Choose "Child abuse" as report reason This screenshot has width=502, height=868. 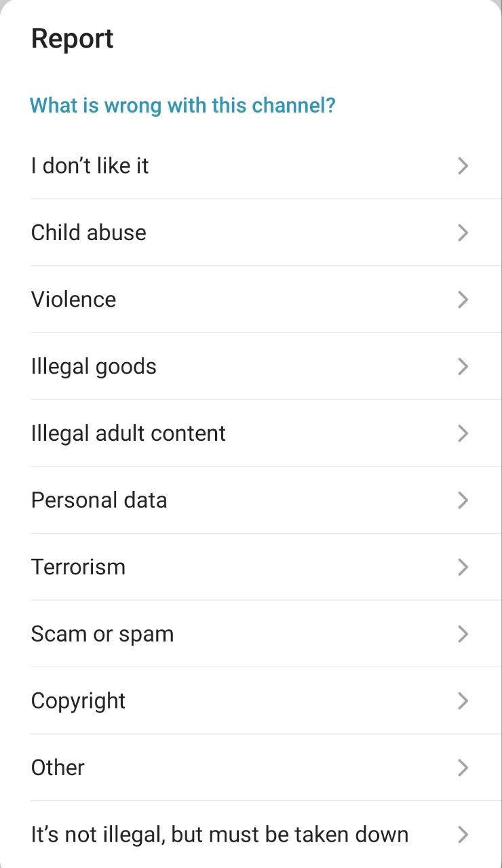[x=89, y=233]
